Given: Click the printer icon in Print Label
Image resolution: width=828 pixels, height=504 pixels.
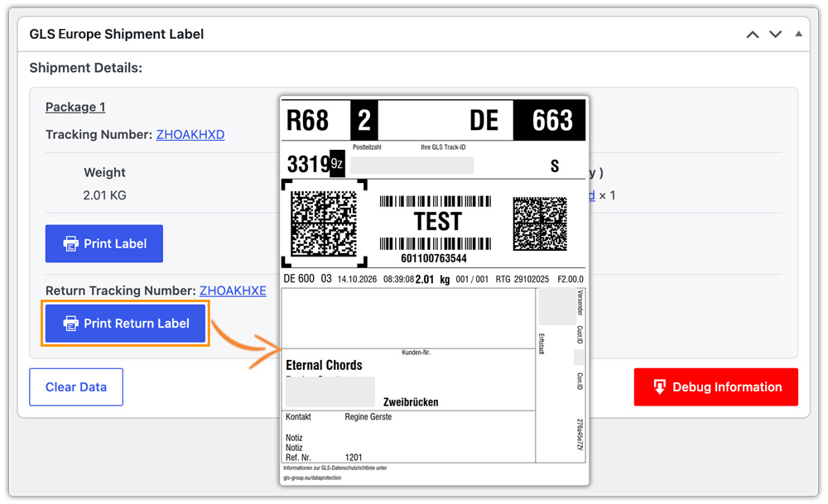Looking at the screenshot, I should click(x=70, y=244).
